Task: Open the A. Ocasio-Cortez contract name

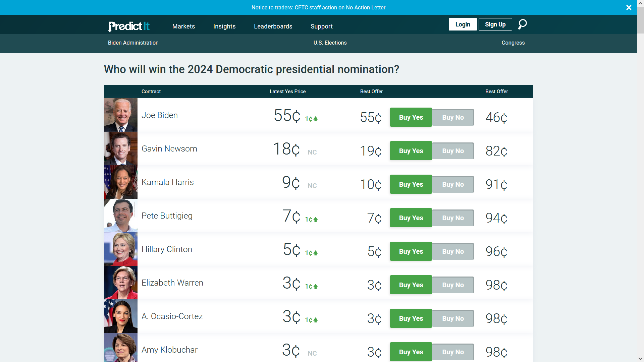Action: click(x=172, y=316)
